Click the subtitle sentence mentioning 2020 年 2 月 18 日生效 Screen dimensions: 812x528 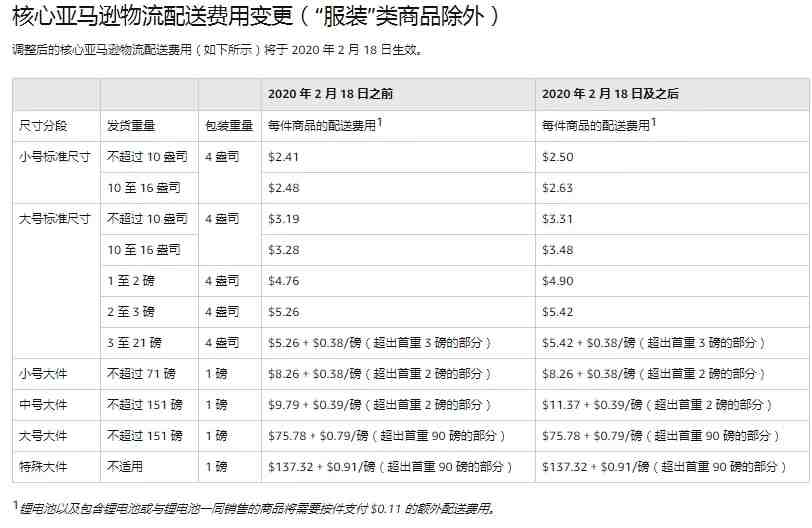[x=218, y=50]
